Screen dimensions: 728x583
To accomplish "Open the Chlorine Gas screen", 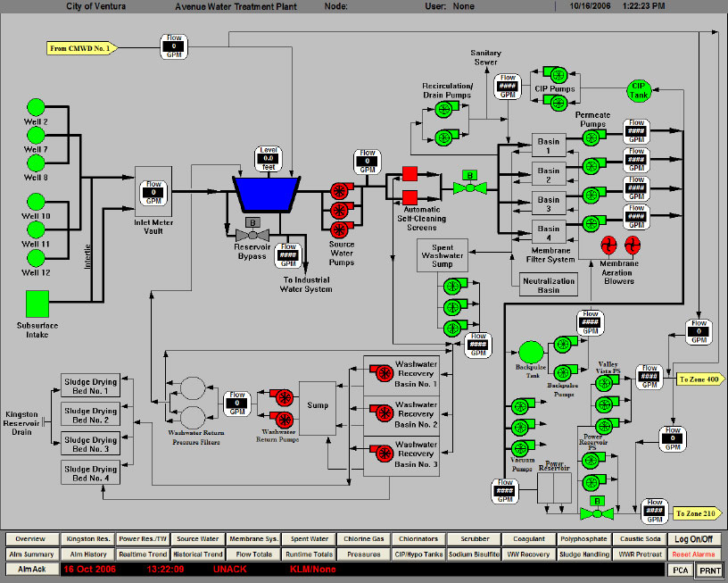I will pyautogui.click(x=364, y=539).
